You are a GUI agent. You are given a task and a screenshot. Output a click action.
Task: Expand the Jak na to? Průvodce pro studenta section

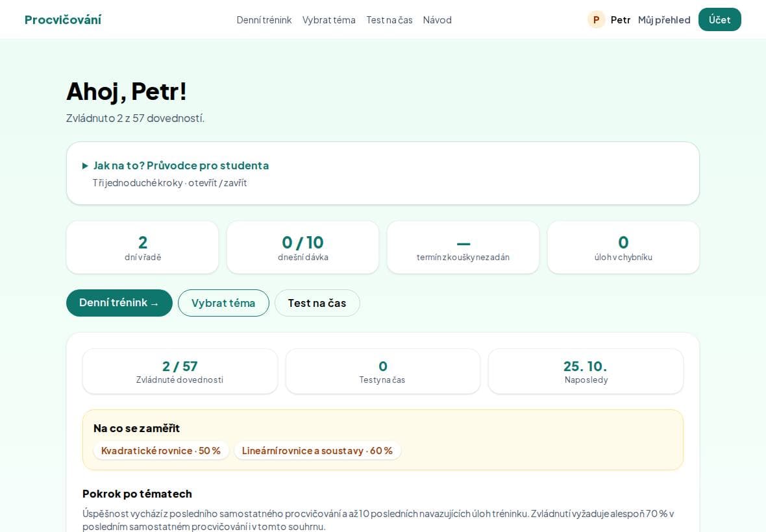180,165
